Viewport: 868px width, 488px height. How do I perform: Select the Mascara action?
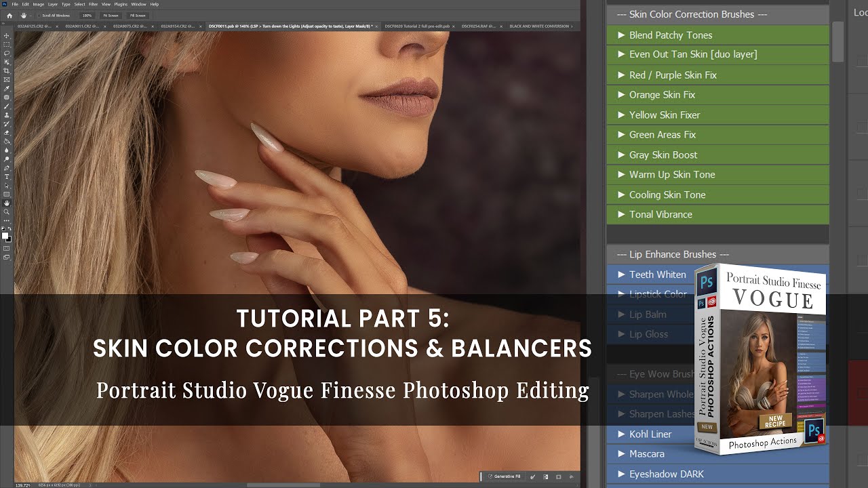click(651, 454)
